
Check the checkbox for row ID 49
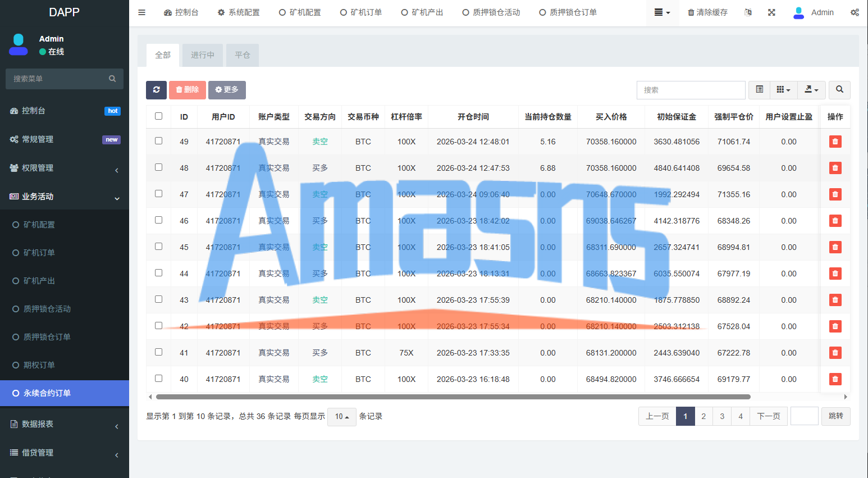tap(158, 141)
